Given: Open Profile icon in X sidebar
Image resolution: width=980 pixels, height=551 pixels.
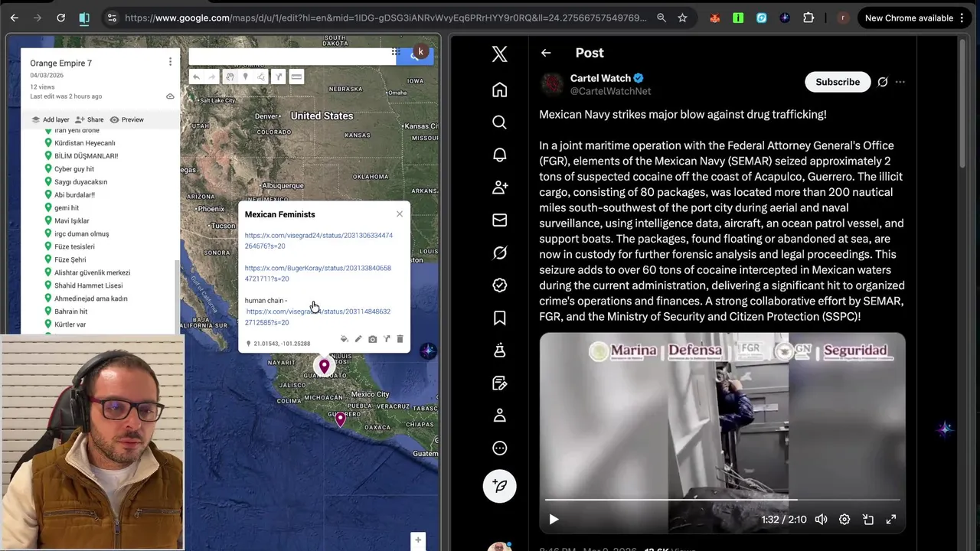Looking at the screenshot, I should click(x=499, y=416).
